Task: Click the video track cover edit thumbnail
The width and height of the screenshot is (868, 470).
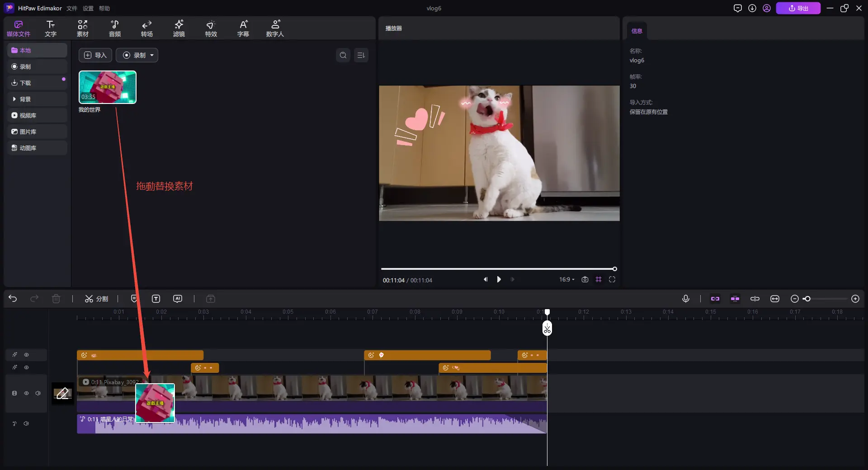Action: tap(62, 393)
